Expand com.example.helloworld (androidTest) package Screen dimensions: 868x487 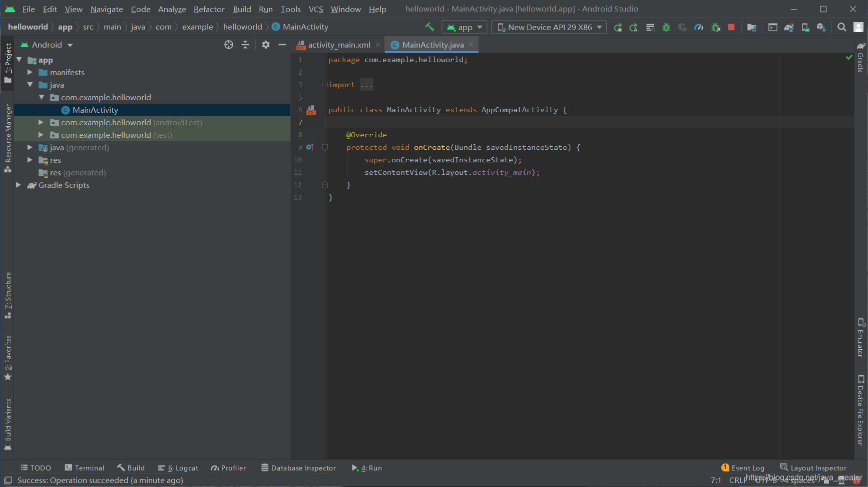point(42,122)
